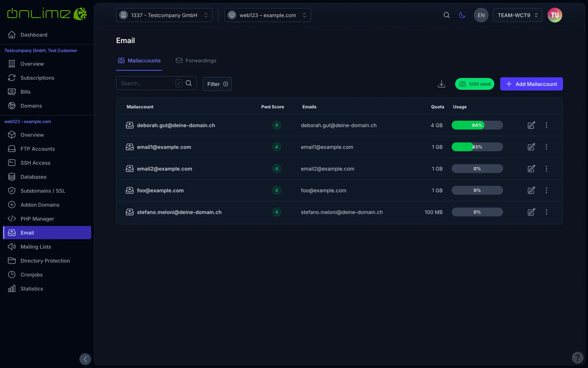Open FTP Accounts in sidebar
Viewport: 588px width, 368px height.
coord(47,149)
